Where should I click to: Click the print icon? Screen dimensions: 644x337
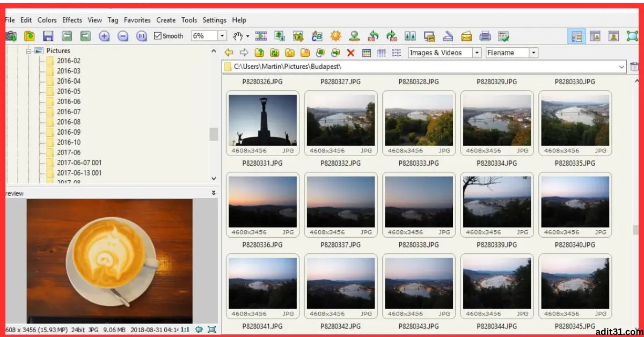point(485,36)
